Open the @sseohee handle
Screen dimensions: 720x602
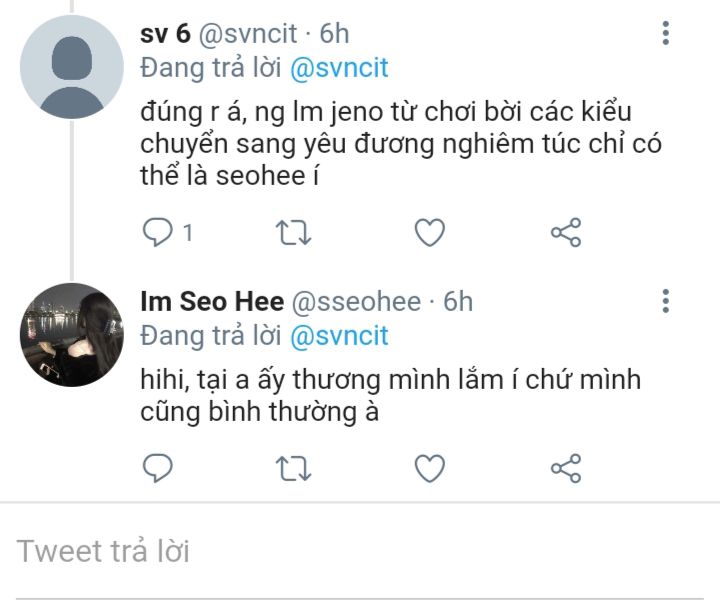point(356,302)
